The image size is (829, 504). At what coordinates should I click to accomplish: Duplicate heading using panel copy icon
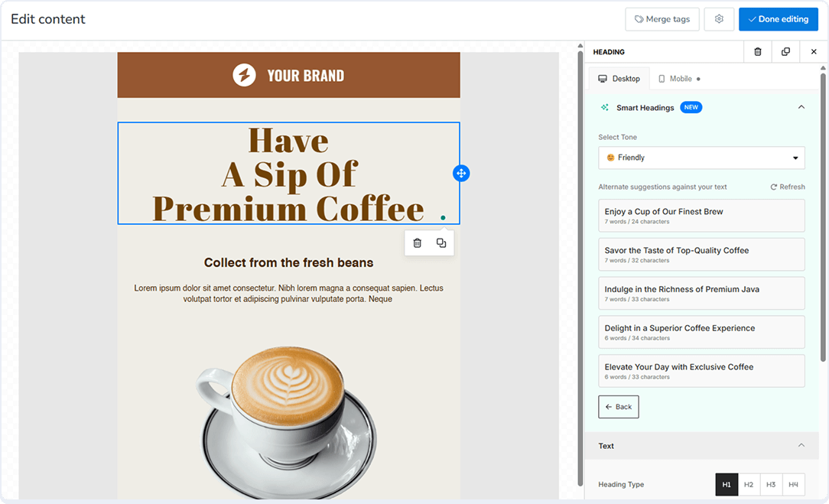(785, 52)
